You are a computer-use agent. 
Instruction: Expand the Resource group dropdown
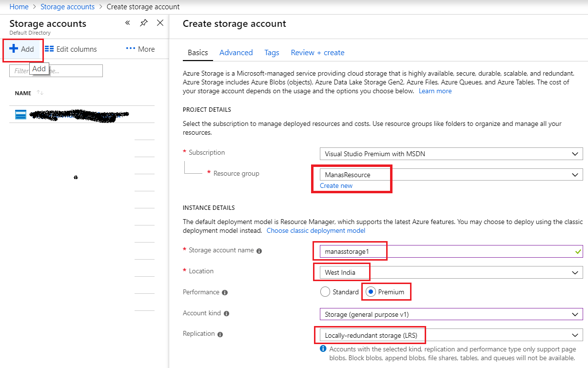click(x=451, y=175)
